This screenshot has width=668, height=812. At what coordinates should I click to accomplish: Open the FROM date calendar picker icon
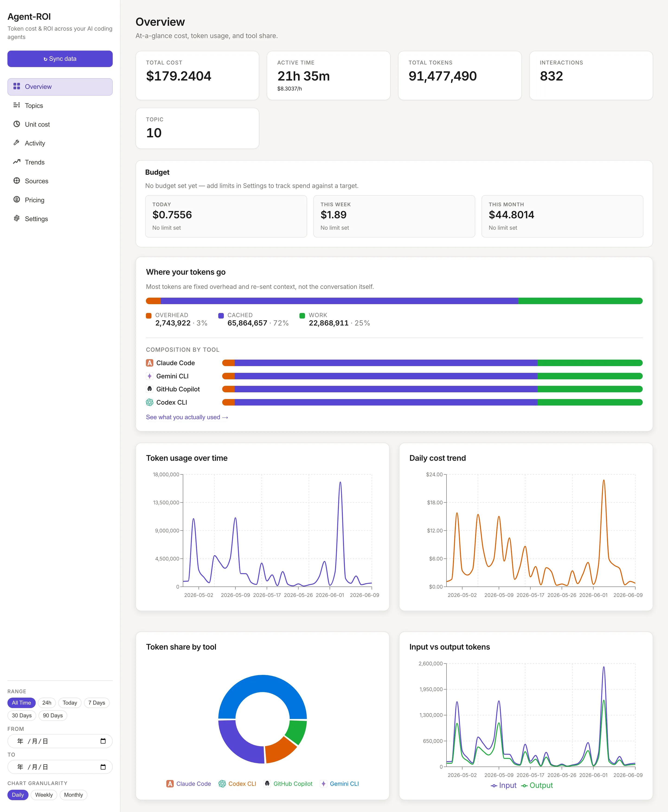coord(103,741)
